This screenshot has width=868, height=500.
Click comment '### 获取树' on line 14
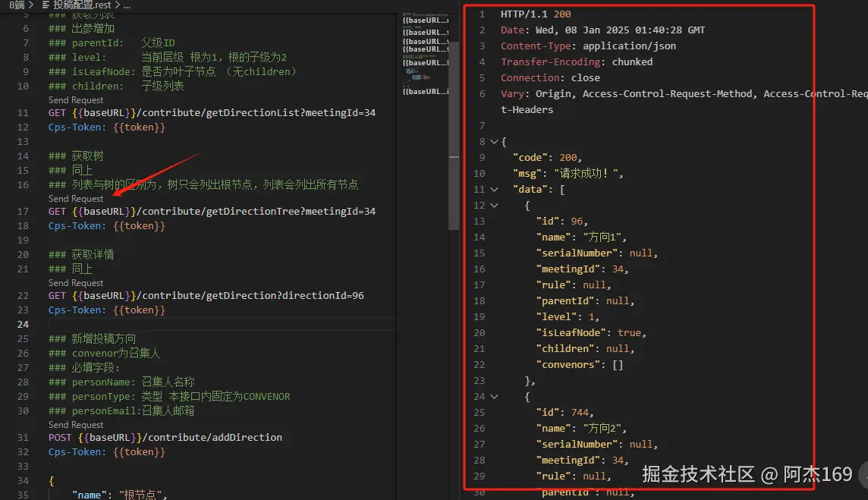[76, 156]
